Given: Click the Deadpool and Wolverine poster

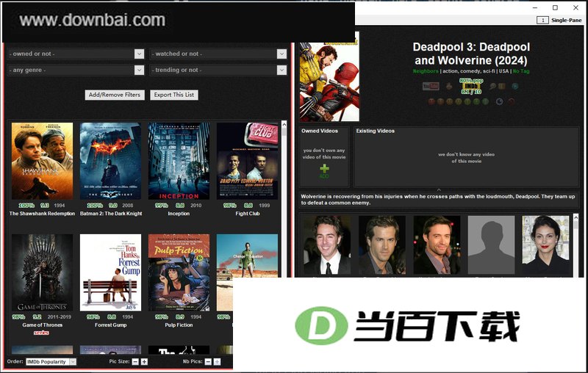Looking at the screenshot, I should pos(329,76).
